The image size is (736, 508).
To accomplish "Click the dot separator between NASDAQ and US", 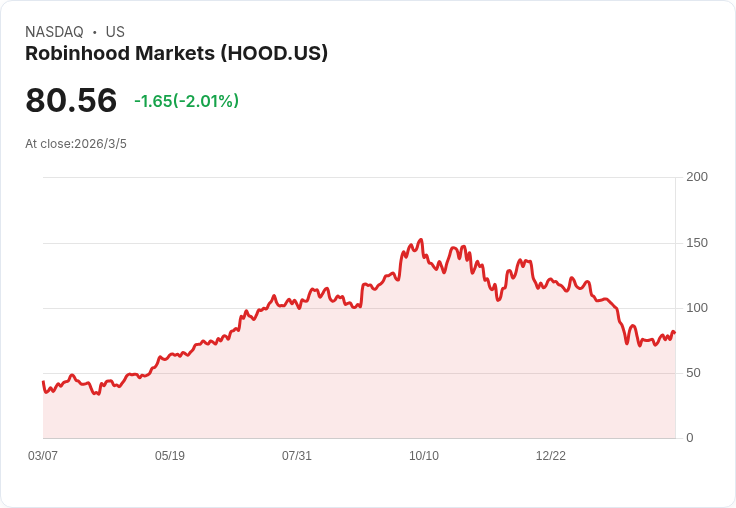I will tap(94, 32).
